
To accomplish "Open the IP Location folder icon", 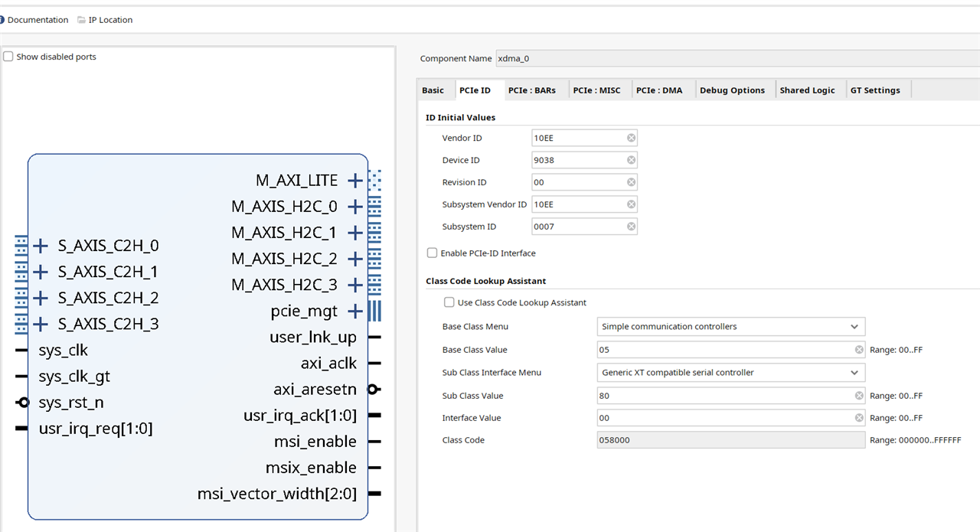I will pyautogui.click(x=81, y=20).
